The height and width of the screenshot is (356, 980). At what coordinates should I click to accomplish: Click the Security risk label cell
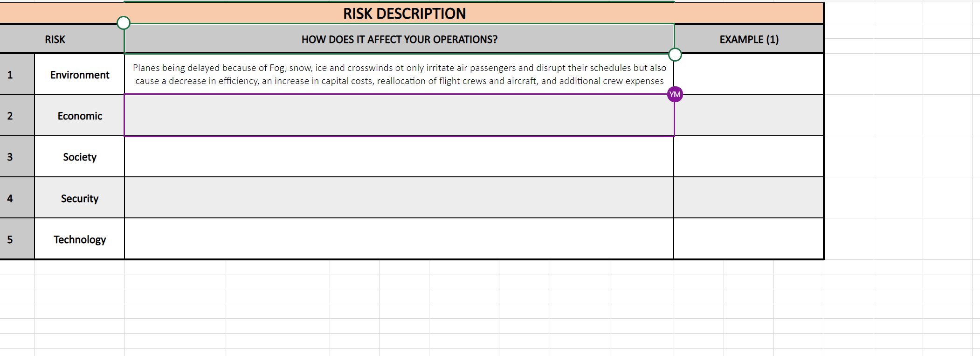tap(79, 198)
